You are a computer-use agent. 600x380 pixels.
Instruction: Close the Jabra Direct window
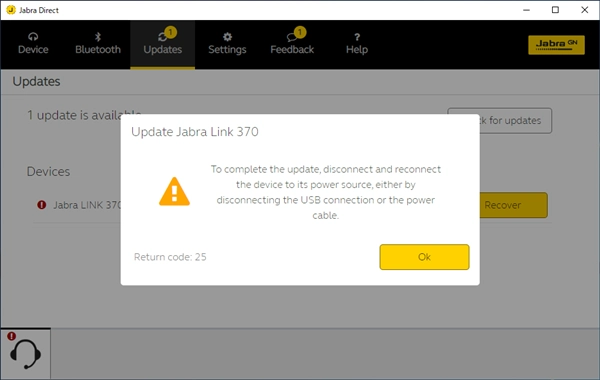click(x=585, y=10)
